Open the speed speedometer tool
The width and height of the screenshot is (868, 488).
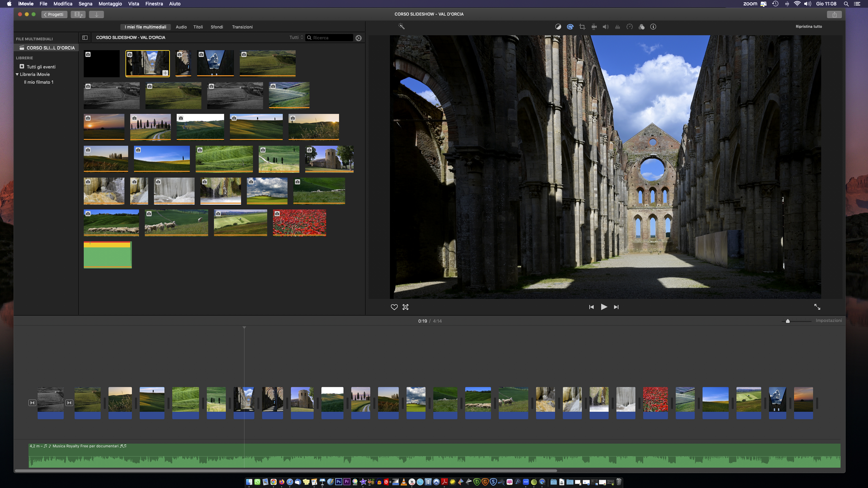(x=630, y=27)
